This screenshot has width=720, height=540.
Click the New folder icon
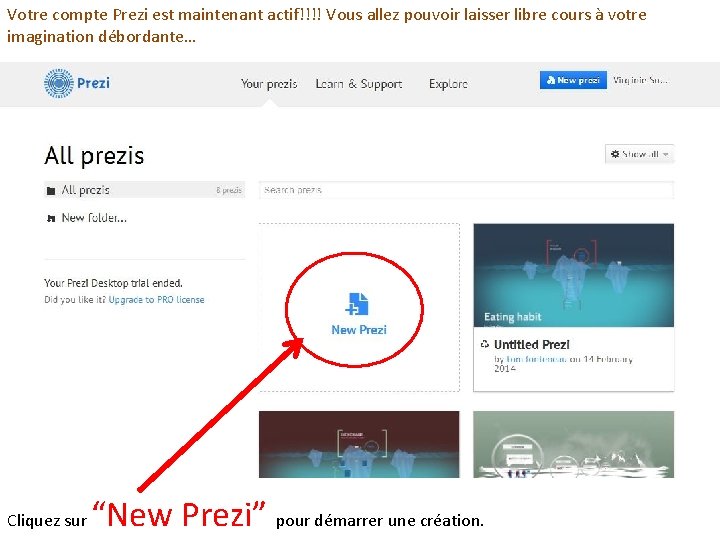(x=51, y=218)
